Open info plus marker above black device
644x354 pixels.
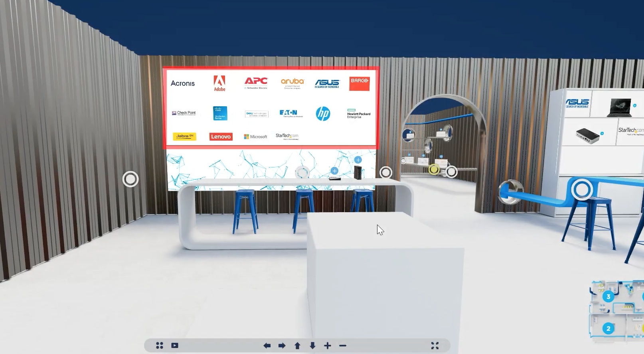point(358,160)
